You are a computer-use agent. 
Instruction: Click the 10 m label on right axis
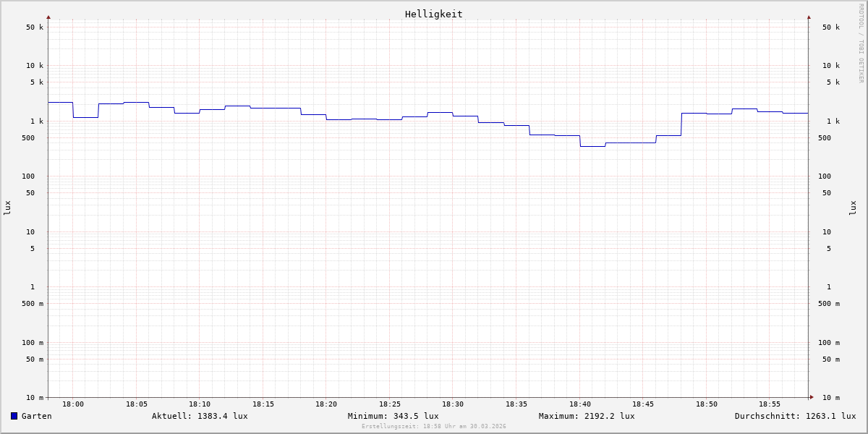(x=831, y=398)
